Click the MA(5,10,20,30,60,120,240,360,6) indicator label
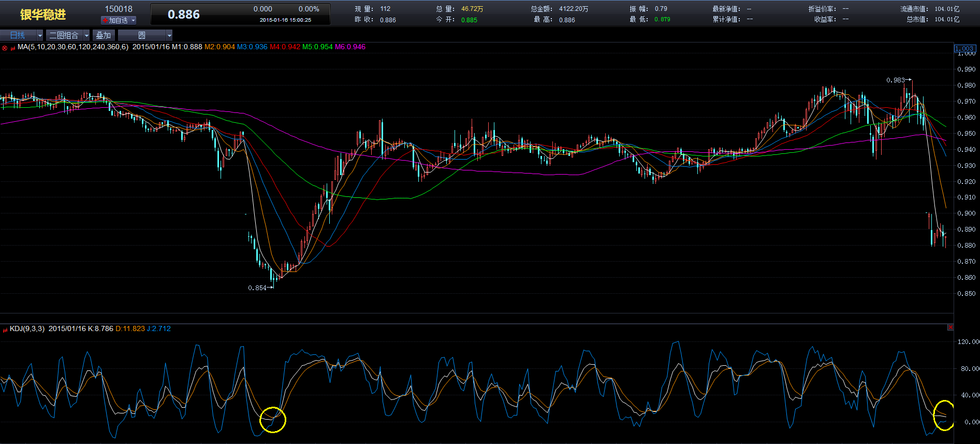Image resolution: width=980 pixels, height=444 pixels. click(73, 47)
